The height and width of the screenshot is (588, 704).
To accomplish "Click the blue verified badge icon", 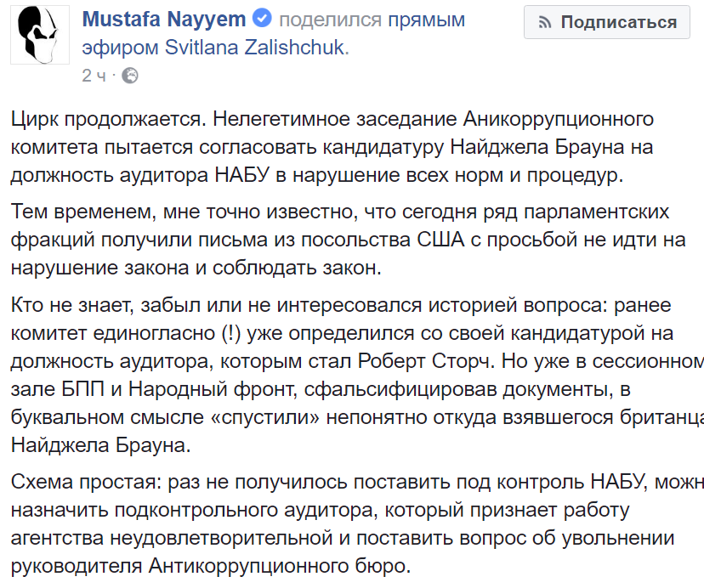I will (262, 19).
